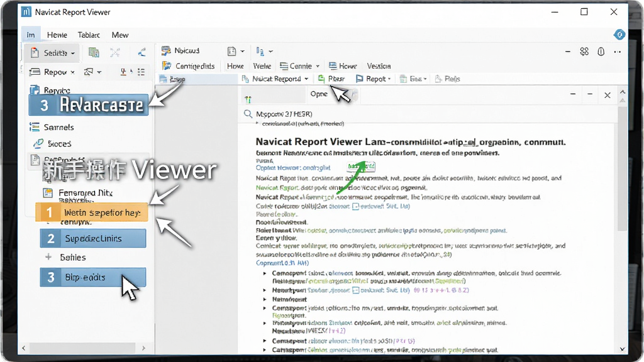Screen dimensions: 644x362
Task: Expand the first Camaspent bullet
Action: 265,273
